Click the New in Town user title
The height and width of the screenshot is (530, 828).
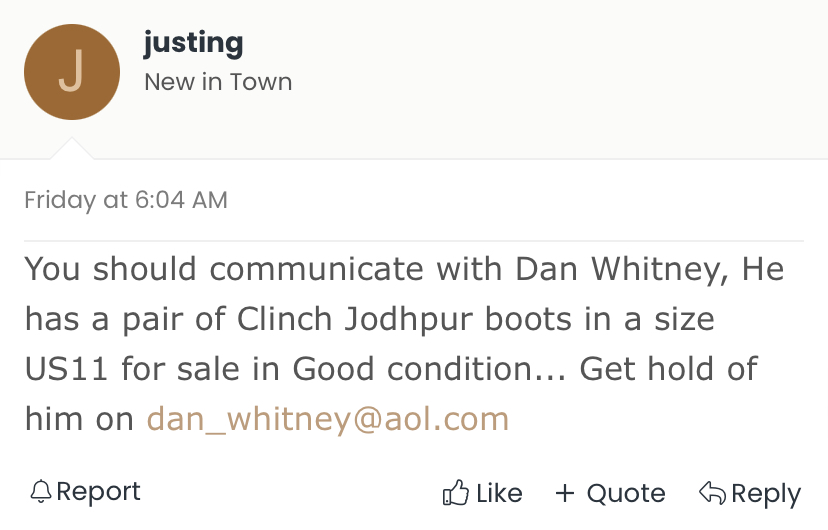[x=218, y=82]
